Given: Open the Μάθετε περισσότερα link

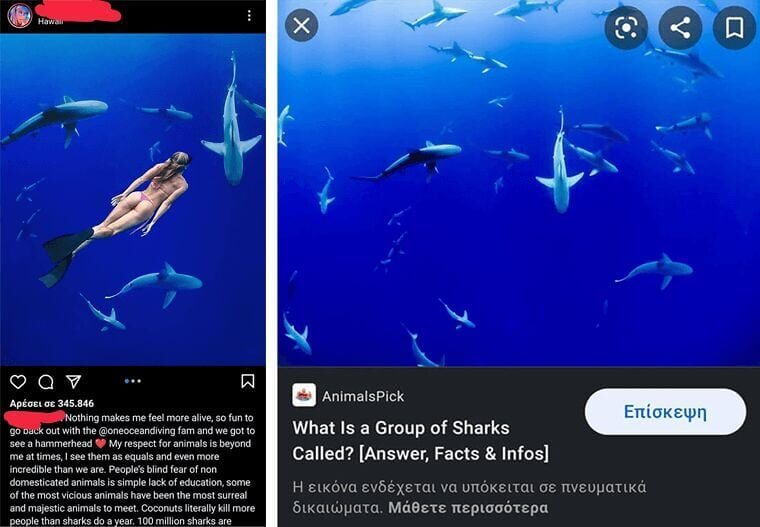Looking at the screenshot, I should 468,508.
